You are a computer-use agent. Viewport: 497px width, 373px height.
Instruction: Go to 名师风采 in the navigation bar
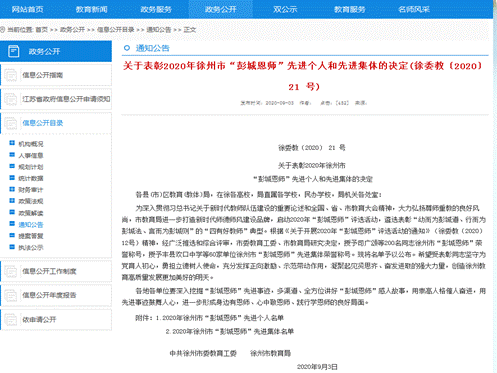(x=414, y=9)
